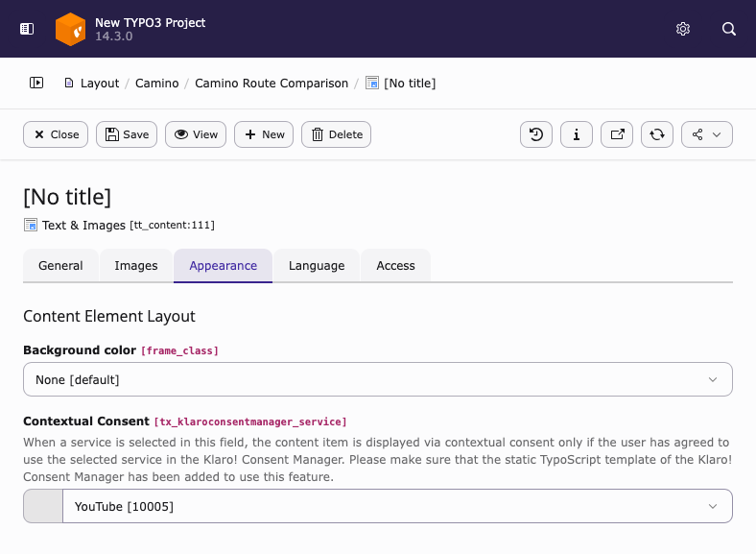This screenshot has width=756, height=554.
Task: Switch to the Images tab
Action: tap(136, 265)
